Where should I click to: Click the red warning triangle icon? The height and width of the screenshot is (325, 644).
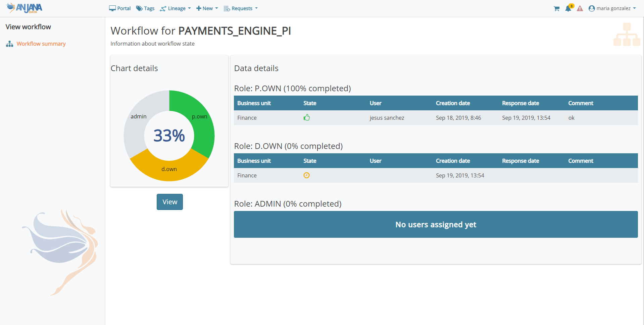pos(580,9)
